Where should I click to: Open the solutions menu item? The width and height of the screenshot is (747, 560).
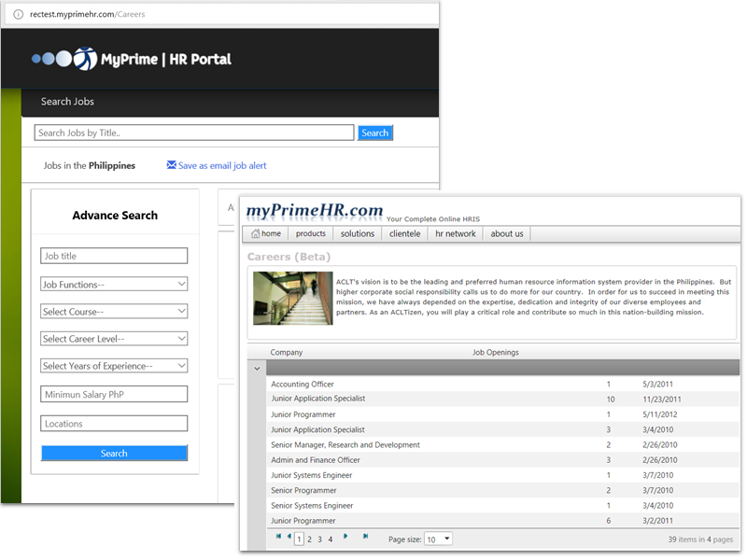(358, 233)
